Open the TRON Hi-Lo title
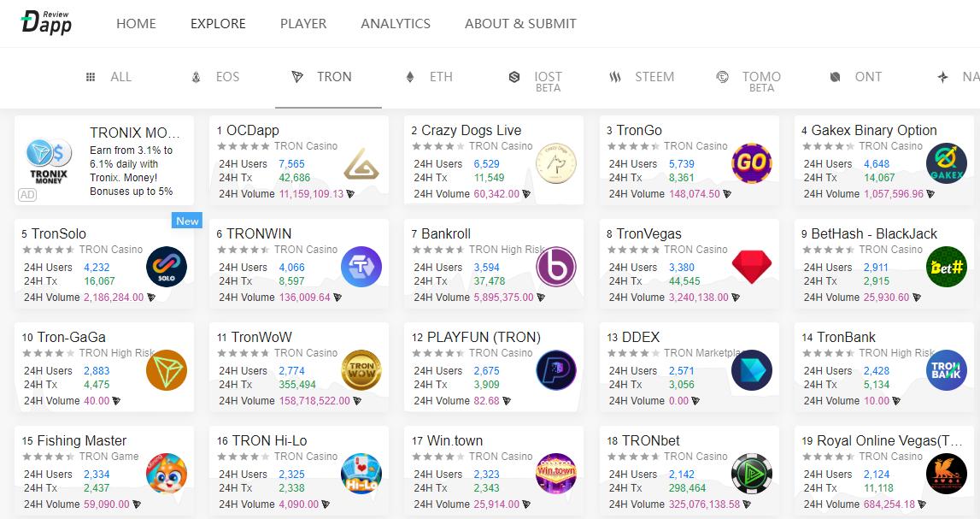This screenshot has width=980, height=519. pyautogui.click(x=269, y=441)
